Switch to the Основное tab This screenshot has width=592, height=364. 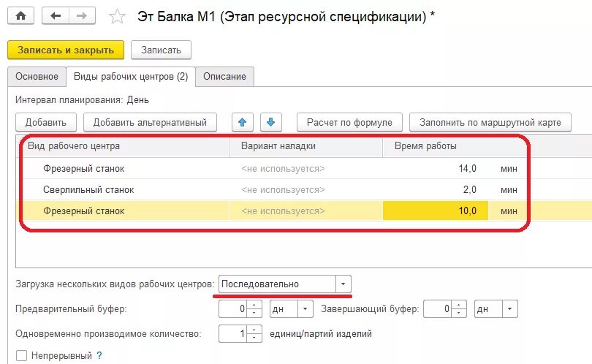coord(37,77)
